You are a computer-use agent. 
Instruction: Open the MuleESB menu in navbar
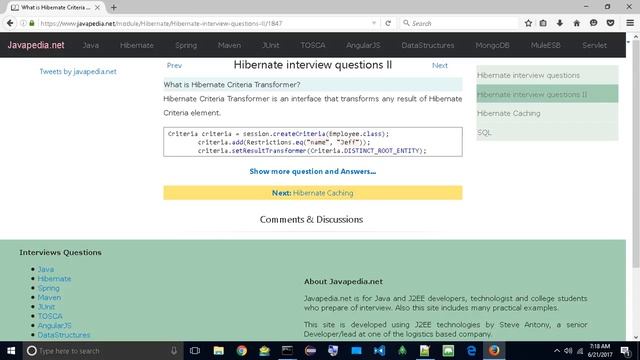pyautogui.click(x=546, y=45)
